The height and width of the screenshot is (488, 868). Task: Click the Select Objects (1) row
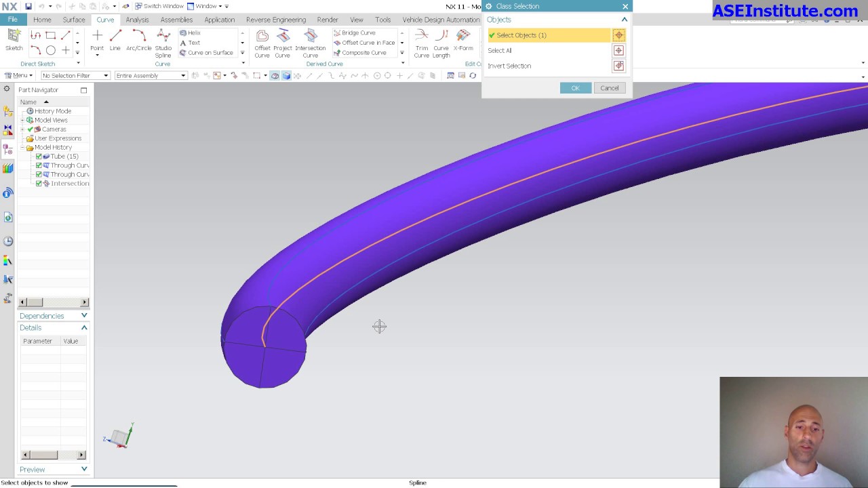[x=549, y=35]
